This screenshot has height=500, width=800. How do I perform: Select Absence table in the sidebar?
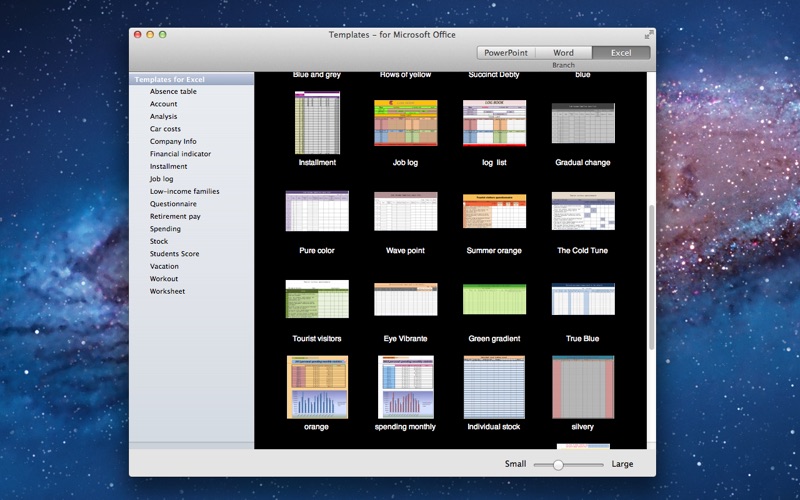[x=173, y=91]
